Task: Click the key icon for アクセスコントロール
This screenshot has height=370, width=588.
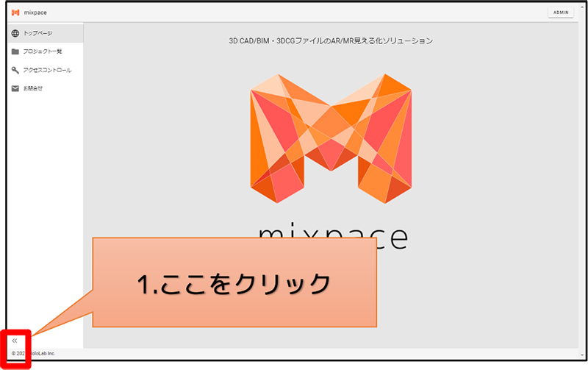Action: (15, 70)
